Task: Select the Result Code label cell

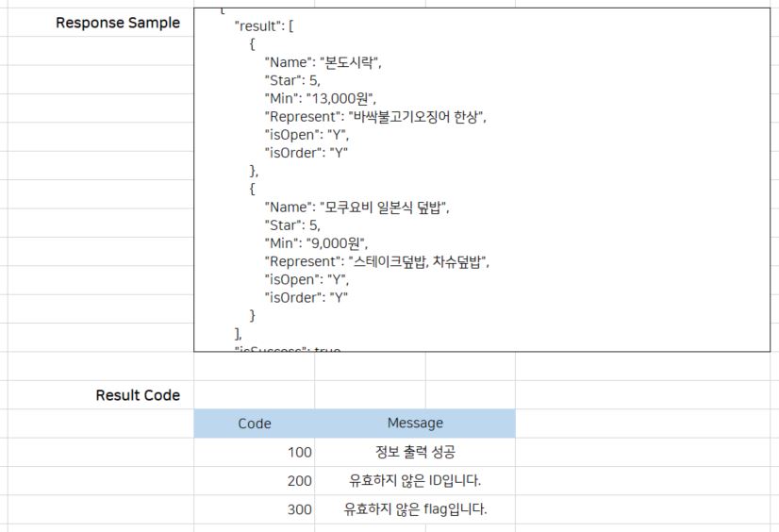Action: pyautogui.click(x=138, y=395)
